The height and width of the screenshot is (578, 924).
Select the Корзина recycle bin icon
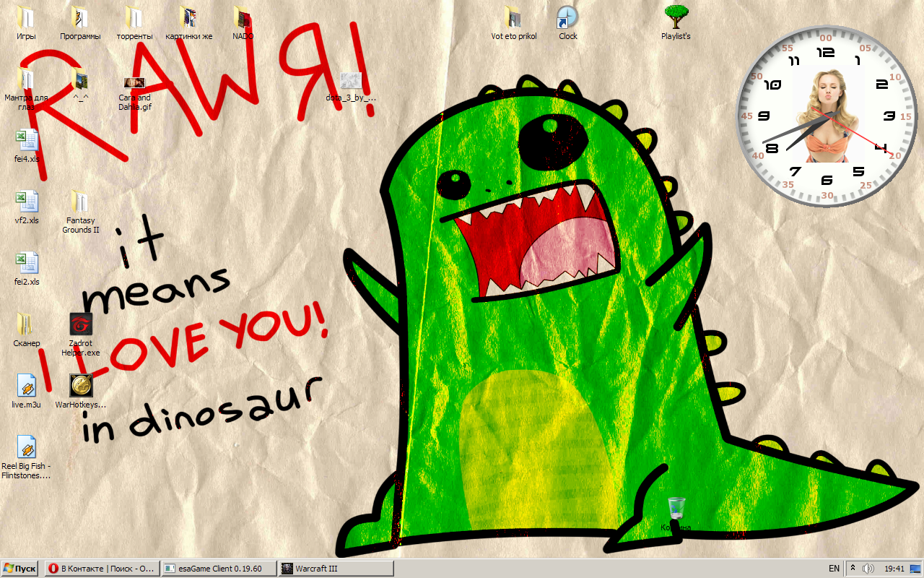pyautogui.click(x=676, y=508)
